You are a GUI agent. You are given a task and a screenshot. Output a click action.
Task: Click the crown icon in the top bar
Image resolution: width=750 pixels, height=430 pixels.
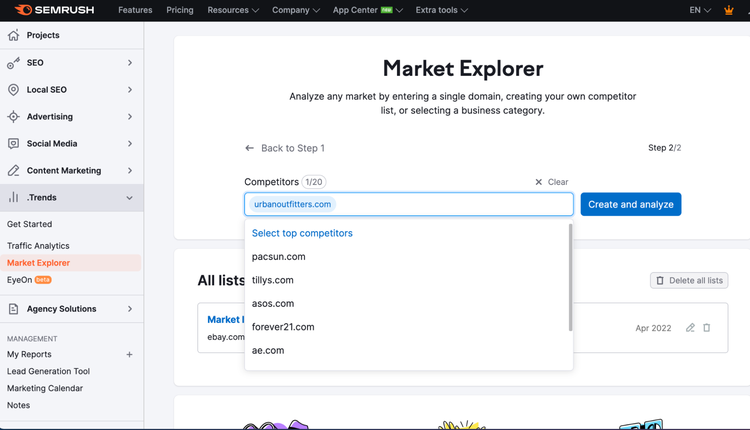[x=728, y=10]
